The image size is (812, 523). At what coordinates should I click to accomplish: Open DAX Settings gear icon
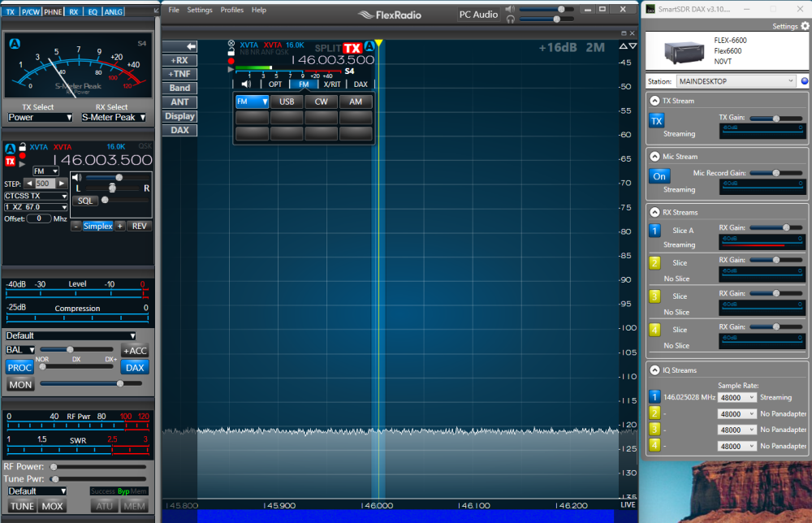click(805, 26)
